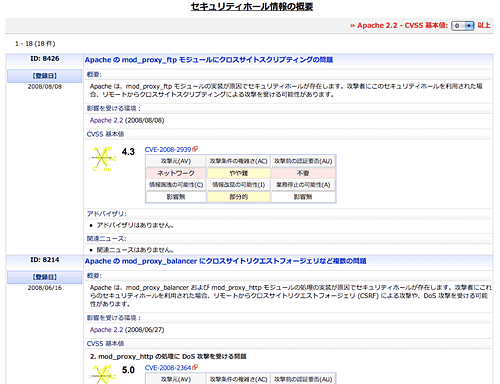
Task: Click the CVSS radar chart icon next to 5.0
Action: click(x=103, y=374)
